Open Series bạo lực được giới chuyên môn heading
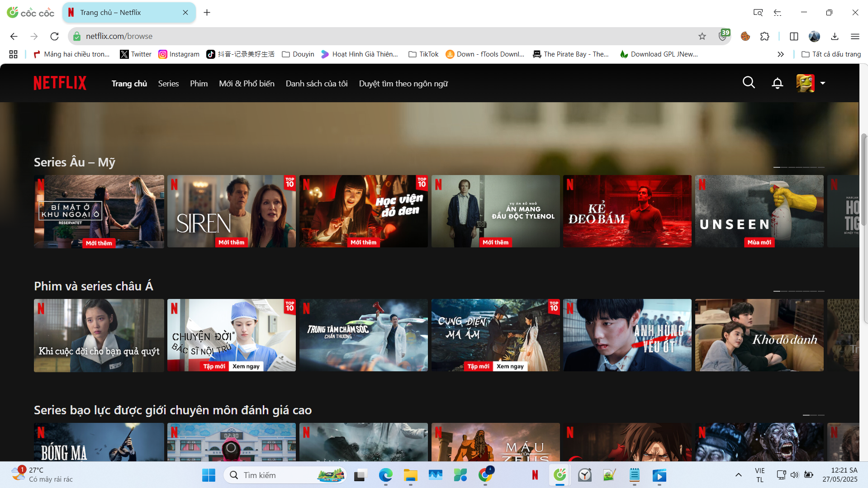Screen dimensions: 868x488 [173, 410]
